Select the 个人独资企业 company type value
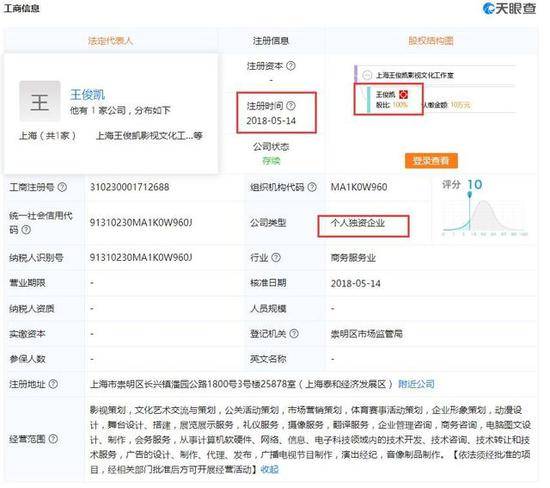Screen dimensions: 550x488 357,223
